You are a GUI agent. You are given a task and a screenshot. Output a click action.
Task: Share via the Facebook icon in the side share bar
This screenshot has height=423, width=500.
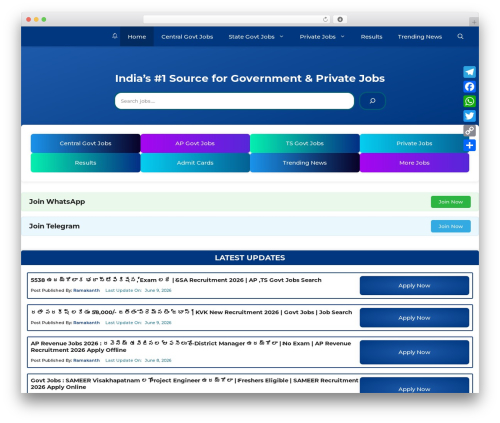click(469, 87)
